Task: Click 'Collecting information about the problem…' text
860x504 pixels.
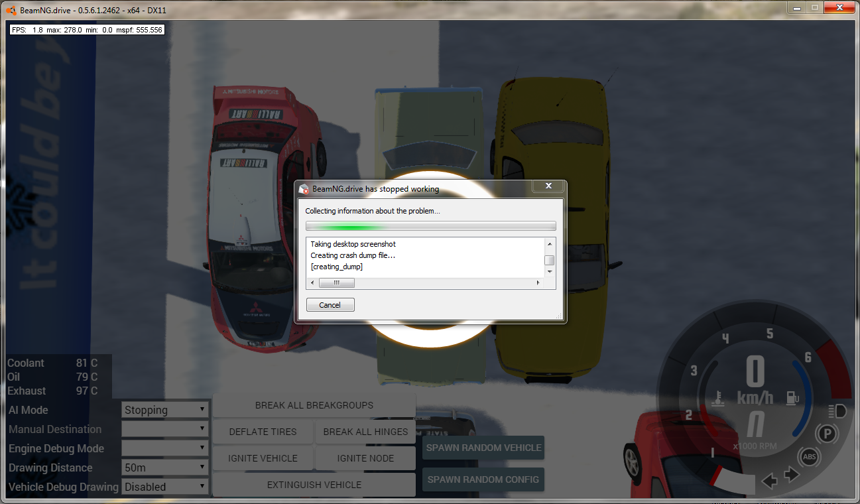Action: pos(373,211)
